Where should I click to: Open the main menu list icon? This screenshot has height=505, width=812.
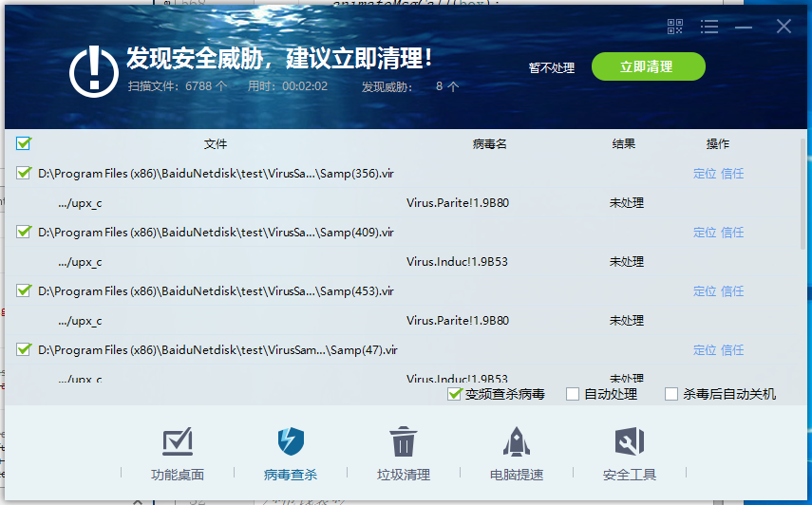pyautogui.click(x=708, y=27)
